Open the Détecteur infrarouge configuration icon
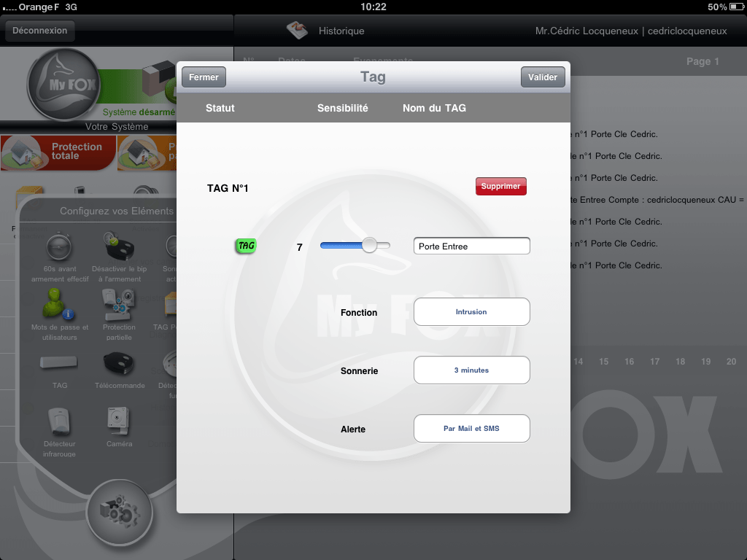Viewport: 747px width, 560px height. click(x=59, y=421)
